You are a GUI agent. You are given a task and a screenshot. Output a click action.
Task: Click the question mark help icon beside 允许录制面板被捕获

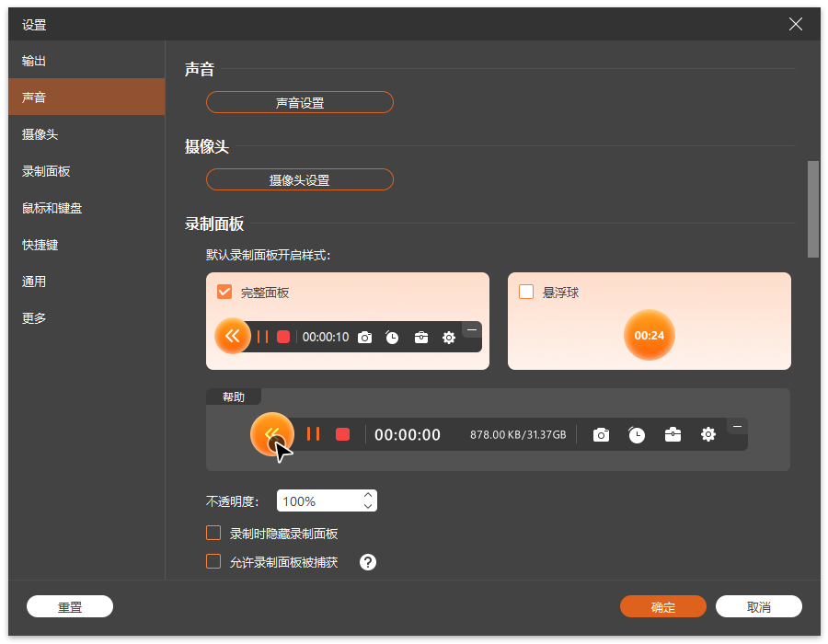368,562
